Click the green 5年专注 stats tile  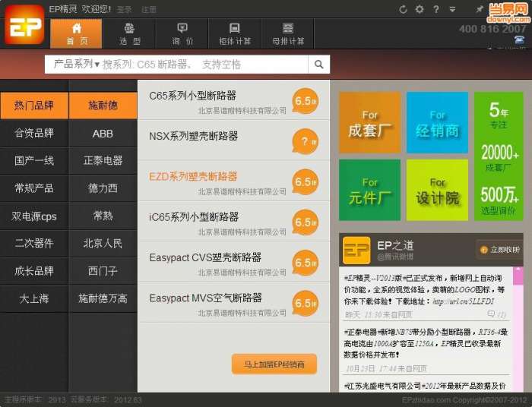pos(499,156)
